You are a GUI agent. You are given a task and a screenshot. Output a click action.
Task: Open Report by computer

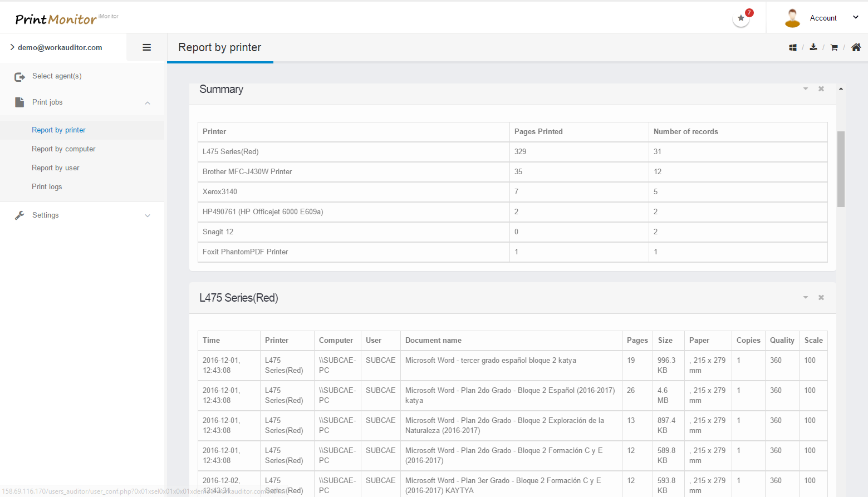(63, 149)
